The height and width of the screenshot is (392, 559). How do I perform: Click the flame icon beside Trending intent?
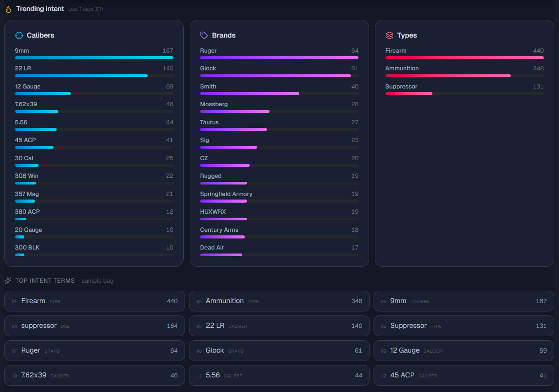(x=8, y=9)
